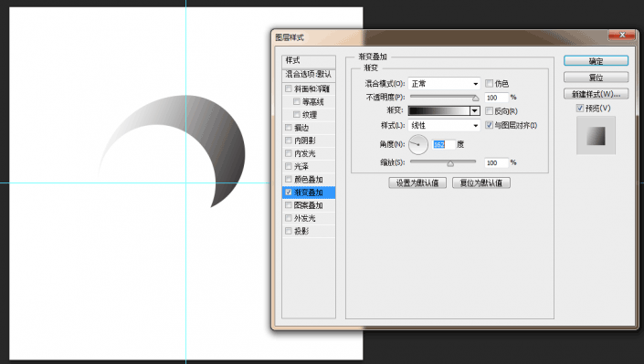Click the angle dial control
Screen dimensions: 644x364
coord(418,144)
